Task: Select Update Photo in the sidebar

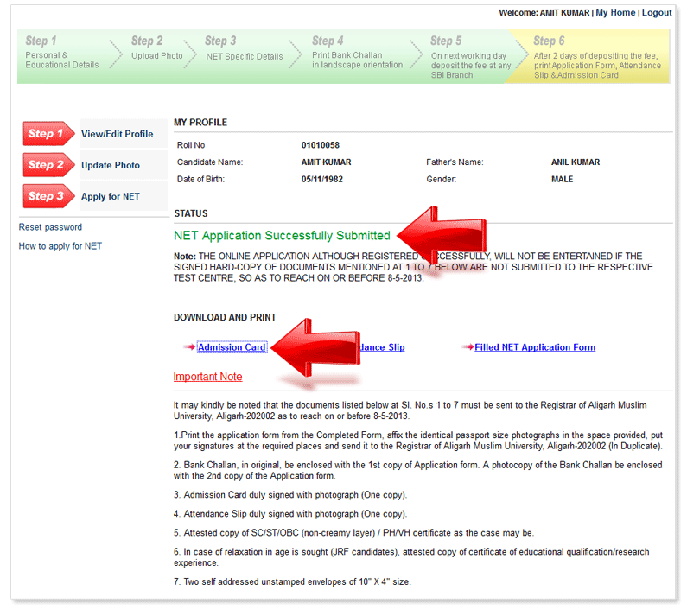Action: click(x=111, y=165)
